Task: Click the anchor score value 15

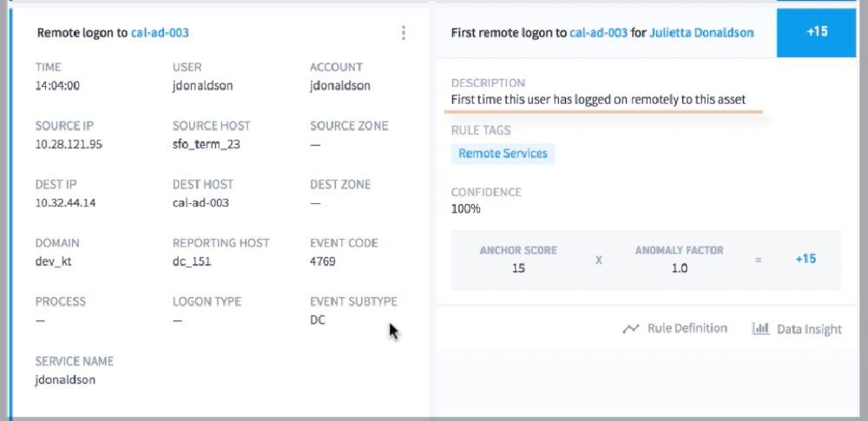Action: pyautogui.click(x=518, y=269)
